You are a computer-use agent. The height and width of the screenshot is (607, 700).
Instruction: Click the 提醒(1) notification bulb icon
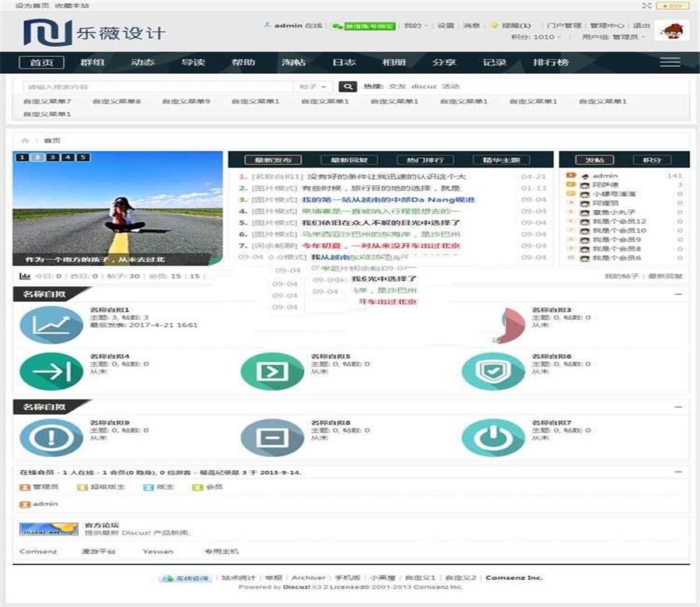[494, 26]
